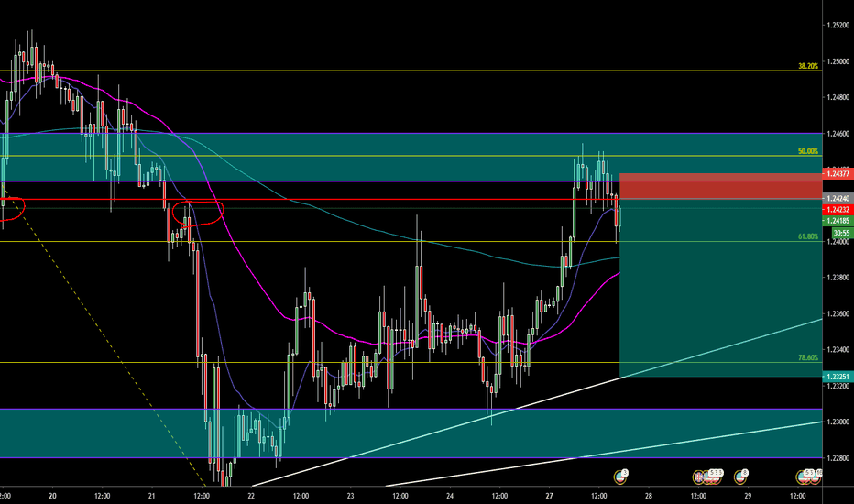Open the economic event icon with badge 8

click(740, 477)
